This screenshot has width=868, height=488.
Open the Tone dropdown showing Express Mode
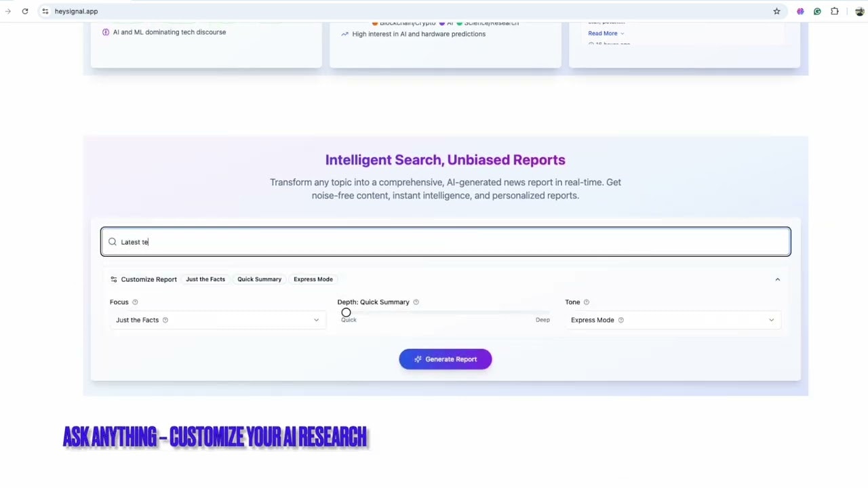coord(673,320)
